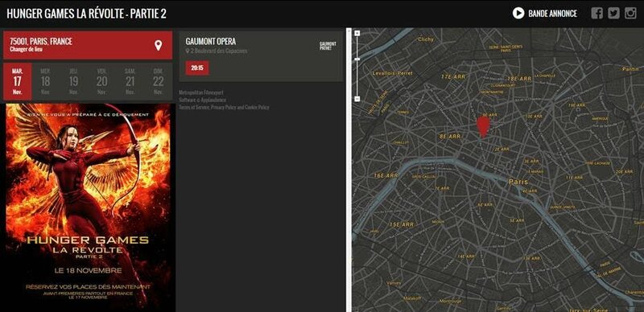Play the Bande Annonce trailer icon
Screen dimensions: 644x312
pos(518,13)
